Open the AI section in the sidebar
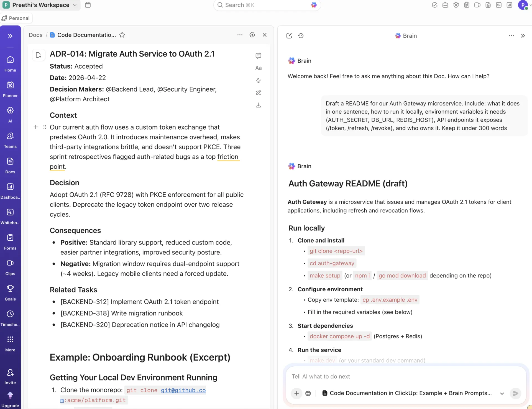The width and height of the screenshot is (532, 409). click(10, 115)
